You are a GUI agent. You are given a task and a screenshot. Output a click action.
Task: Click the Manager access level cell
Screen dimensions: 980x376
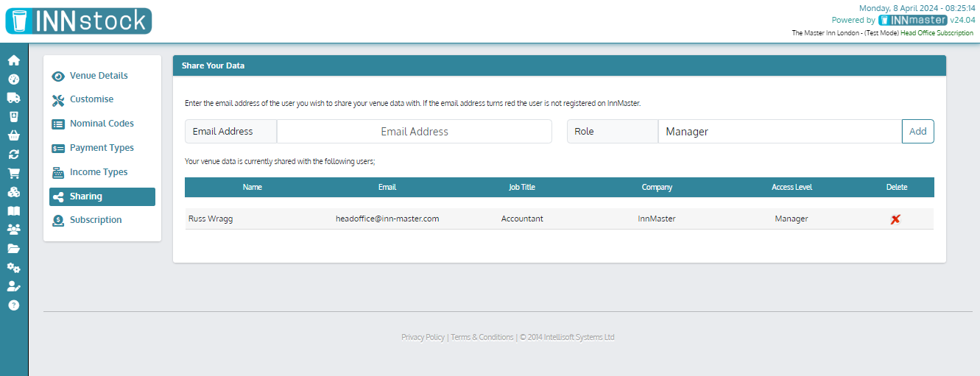tap(792, 219)
